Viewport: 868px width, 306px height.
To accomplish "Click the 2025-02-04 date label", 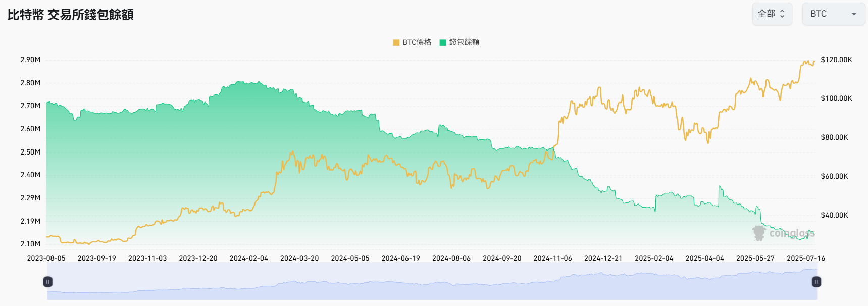I will point(654,258).
